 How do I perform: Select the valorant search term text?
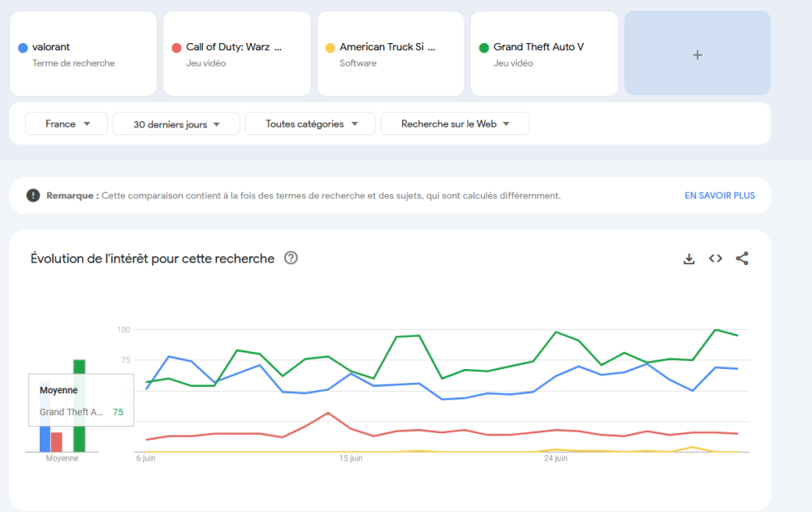click(x=51, y=47)
